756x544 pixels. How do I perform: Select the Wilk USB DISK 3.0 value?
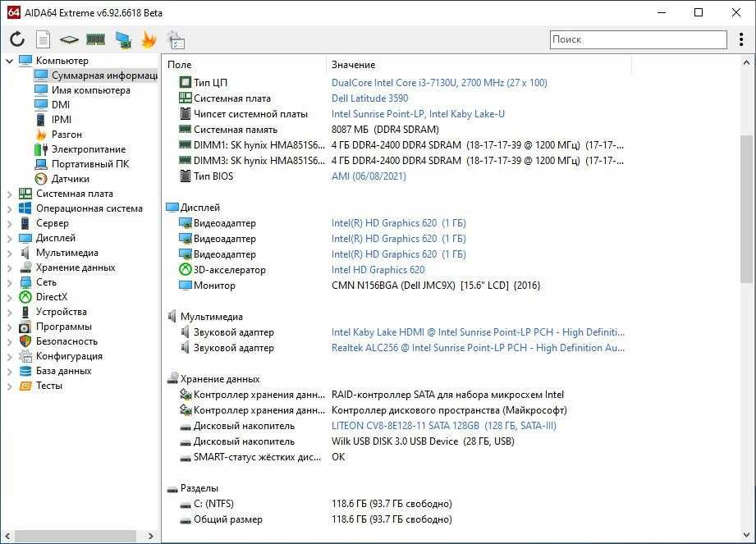[x=423, y=441]
